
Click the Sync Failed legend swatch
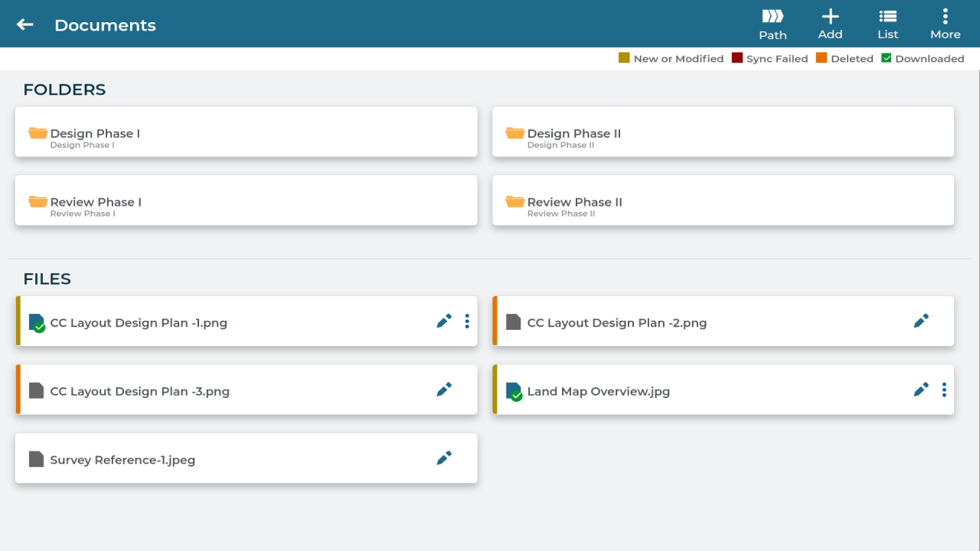pyautogui.click(x=737, y=58)
